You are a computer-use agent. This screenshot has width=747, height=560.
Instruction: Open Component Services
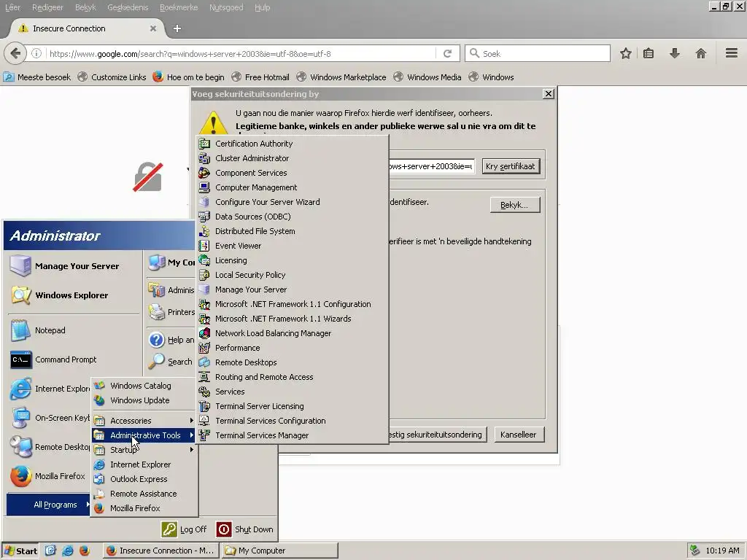click(x=293, y=173)
